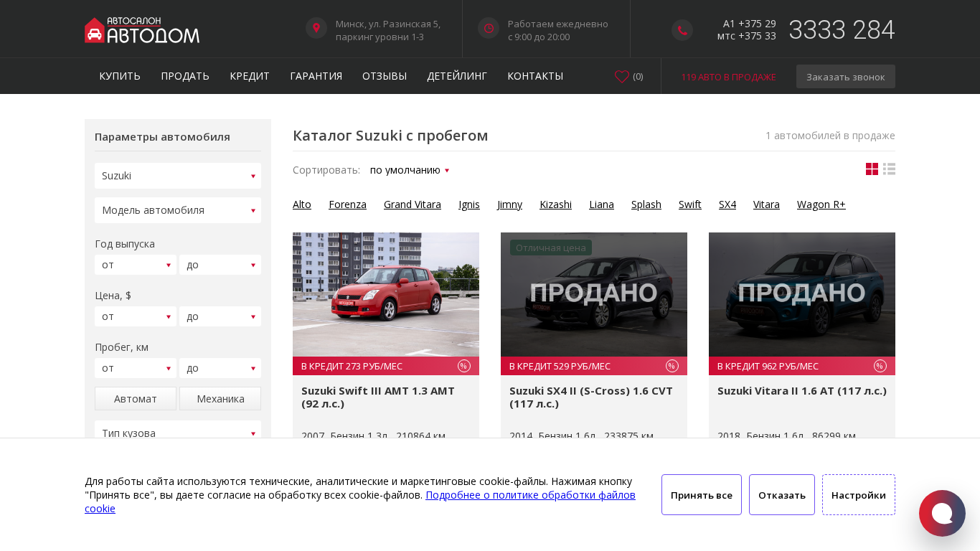The image size is (980, 551).
Task: Open favorites heart icon
Action: (622, 76)
